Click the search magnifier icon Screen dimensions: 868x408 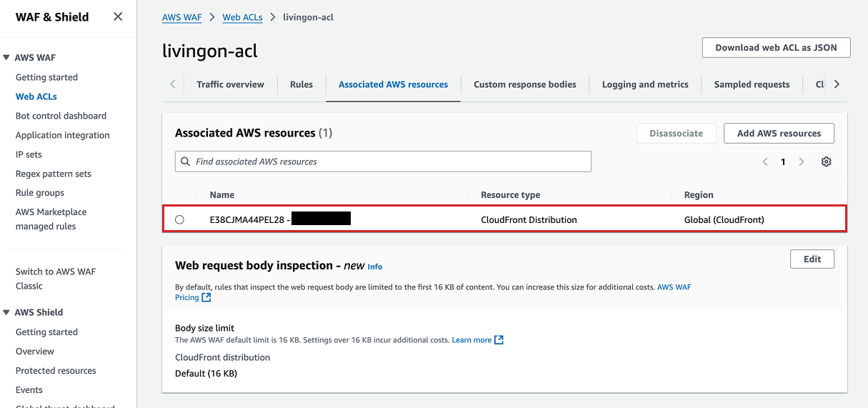(x=186, y=161)
